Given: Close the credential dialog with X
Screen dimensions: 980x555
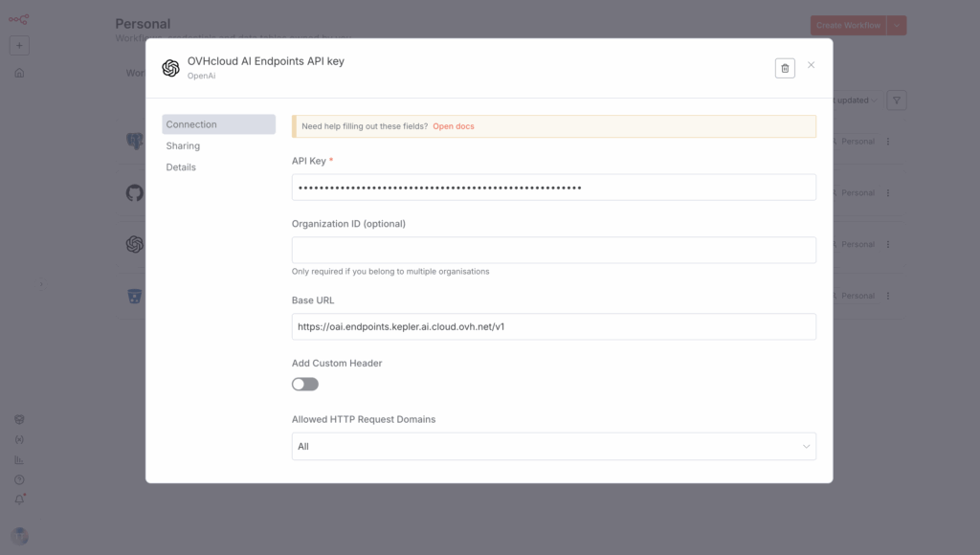Looking at the screenshot, I should [812, 65].
